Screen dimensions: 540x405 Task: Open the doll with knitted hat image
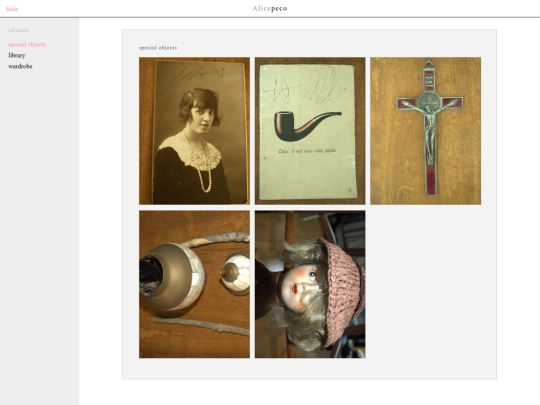(310, 284)
